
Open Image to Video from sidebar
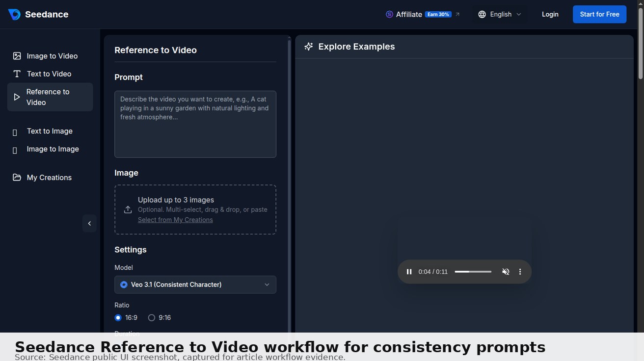[x=50, y=56]
